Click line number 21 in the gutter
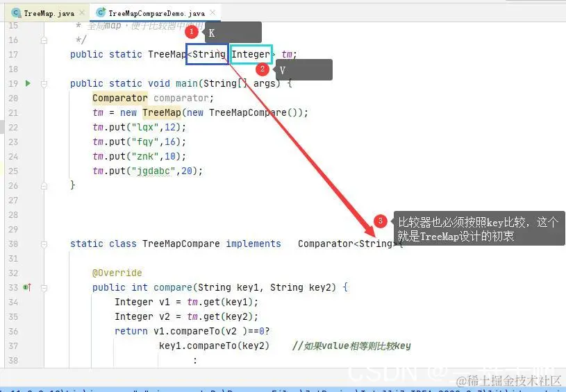 [x=13, y=113]
